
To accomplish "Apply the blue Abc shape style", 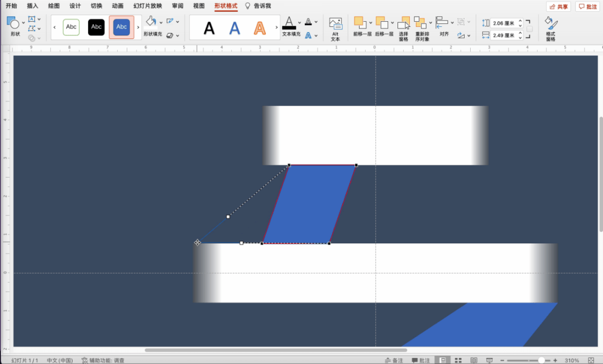I will point(122,27).
